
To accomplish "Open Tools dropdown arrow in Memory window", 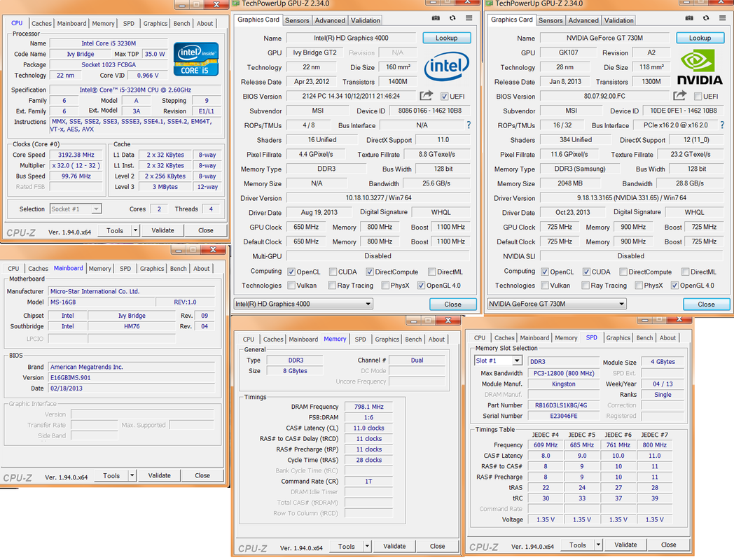I will pyautogui.click(x=368, y=546).
